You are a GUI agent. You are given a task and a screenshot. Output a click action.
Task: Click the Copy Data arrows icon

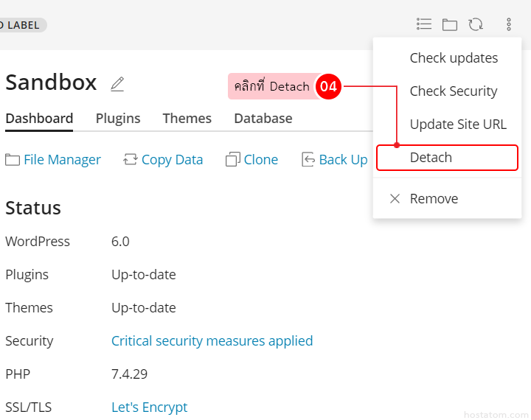[x=131, y=160]
